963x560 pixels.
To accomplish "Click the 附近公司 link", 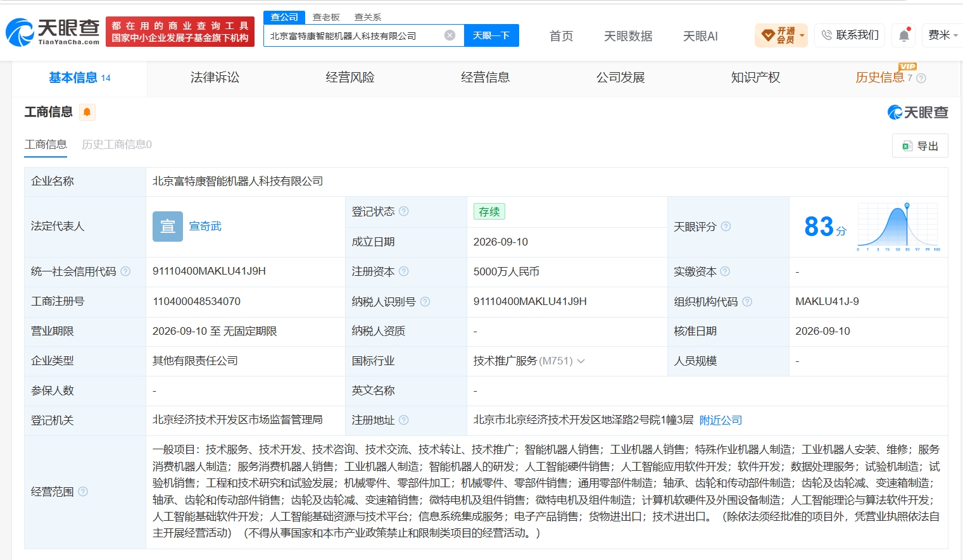I will 721,420.
